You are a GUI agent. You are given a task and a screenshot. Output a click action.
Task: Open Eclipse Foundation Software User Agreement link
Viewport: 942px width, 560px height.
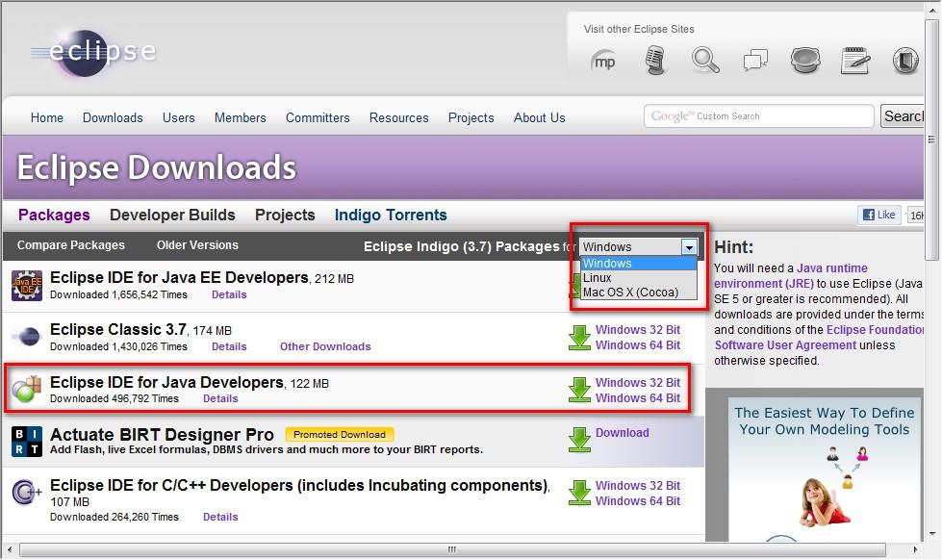pos(820,338)
